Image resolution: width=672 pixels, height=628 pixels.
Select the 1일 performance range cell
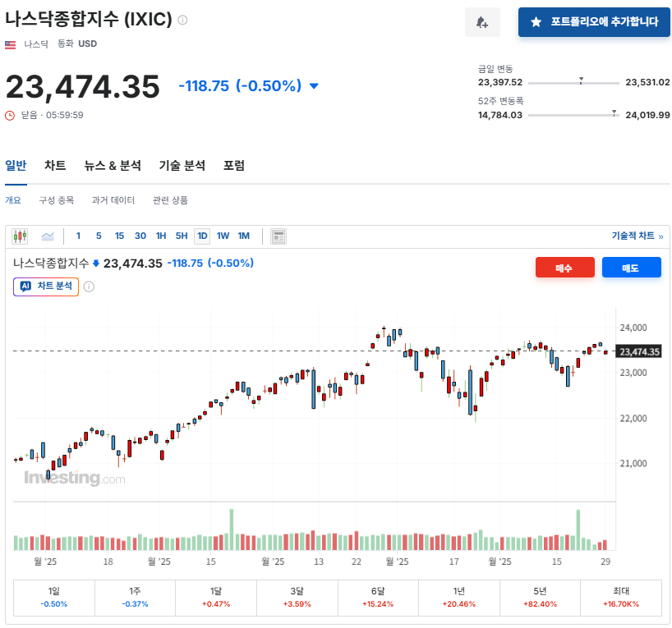point(54,598)
